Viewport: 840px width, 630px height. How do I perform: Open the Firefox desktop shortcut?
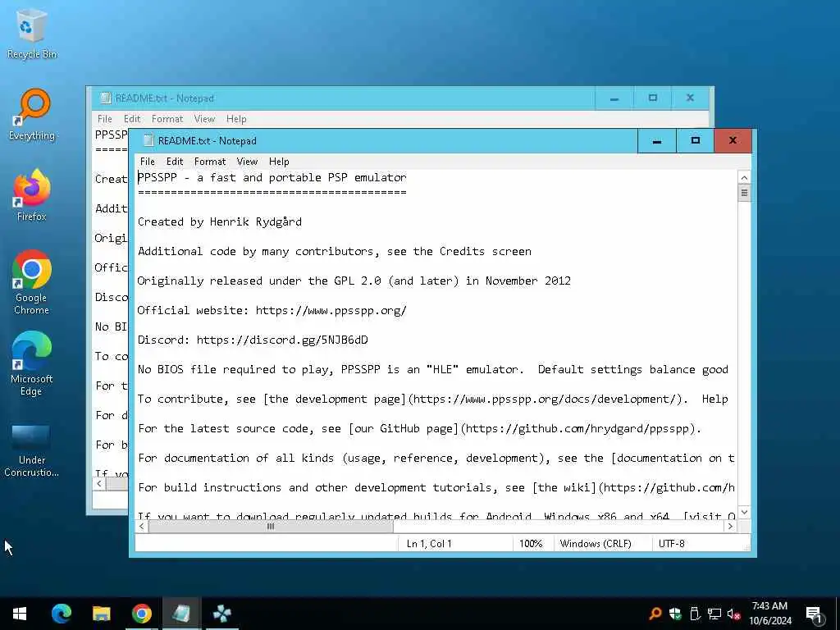pos(32,195)
